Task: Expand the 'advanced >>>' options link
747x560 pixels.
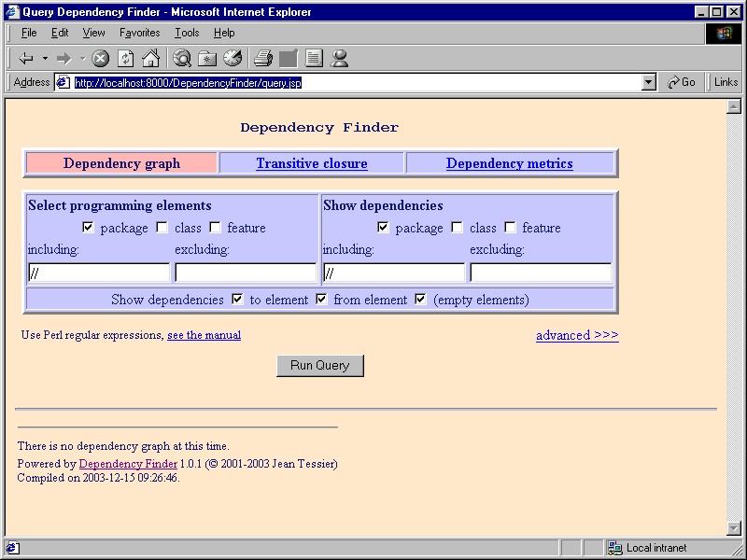Action: coord(576,335)
